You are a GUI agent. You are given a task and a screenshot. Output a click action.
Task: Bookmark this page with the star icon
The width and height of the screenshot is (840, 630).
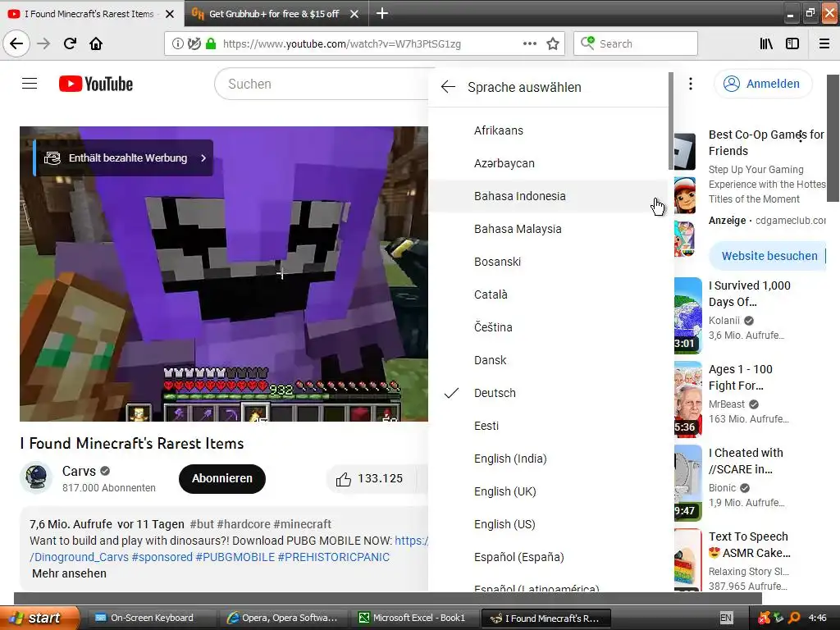click(x=553, y=44)
